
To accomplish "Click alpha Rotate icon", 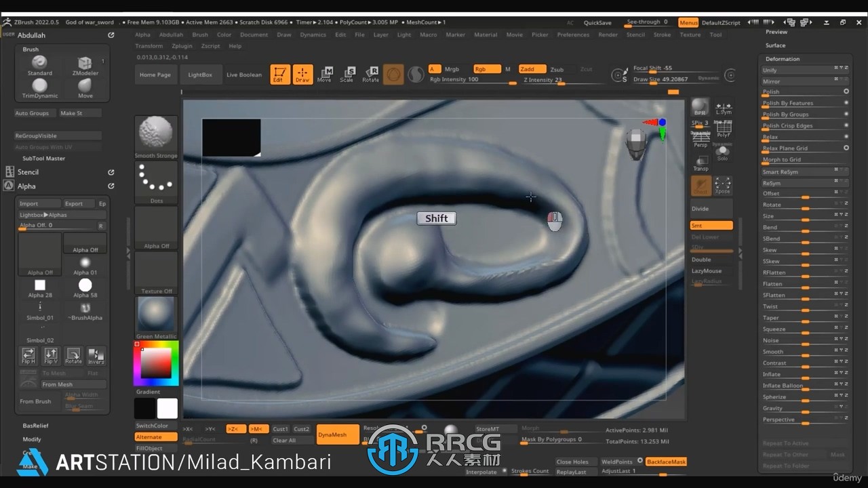I will (73, 356).
